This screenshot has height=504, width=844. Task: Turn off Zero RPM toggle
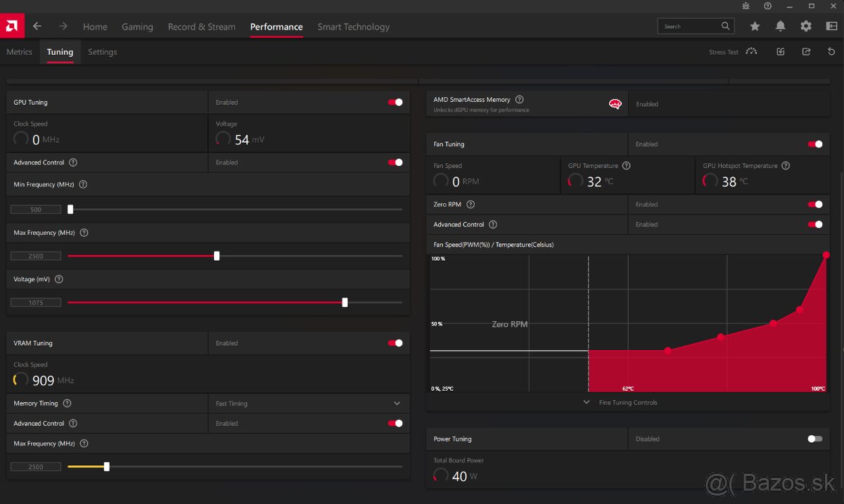tap(815, 205)
